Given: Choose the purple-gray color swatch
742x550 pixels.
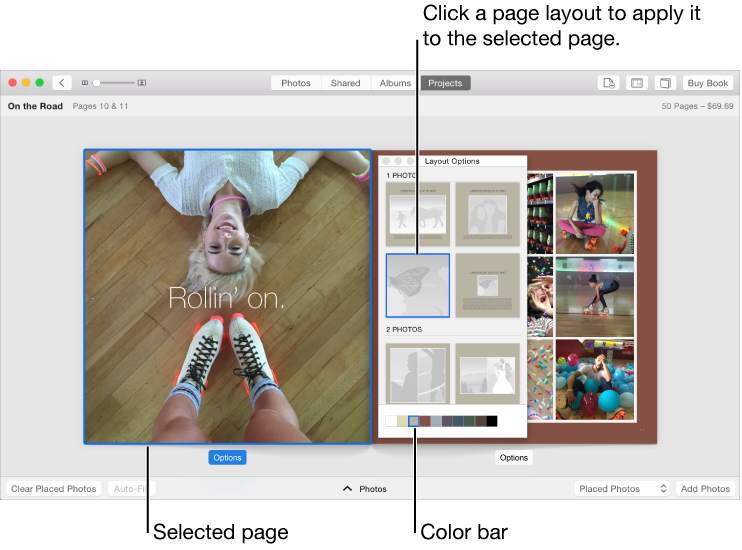Looking at the screenshot, I should tap(447, 421).
